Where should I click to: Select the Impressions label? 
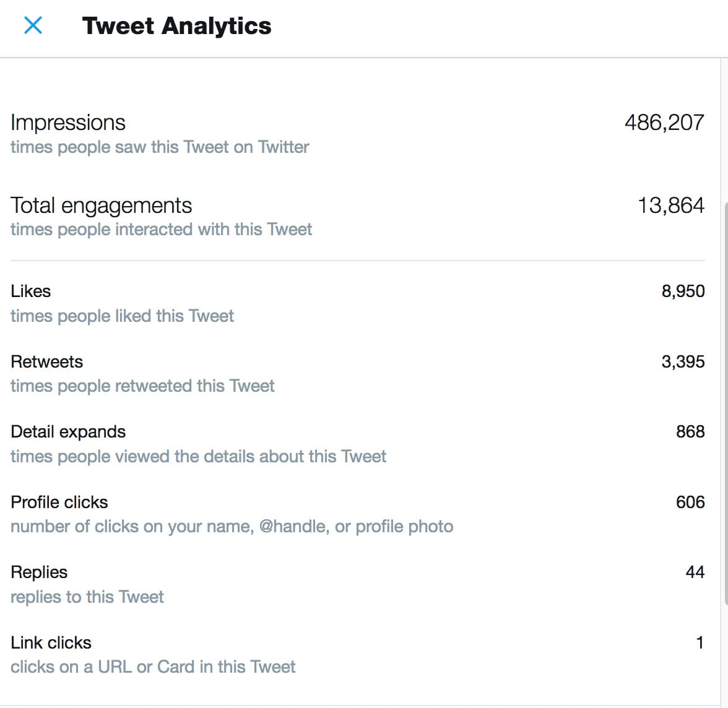tap(68, 123)
